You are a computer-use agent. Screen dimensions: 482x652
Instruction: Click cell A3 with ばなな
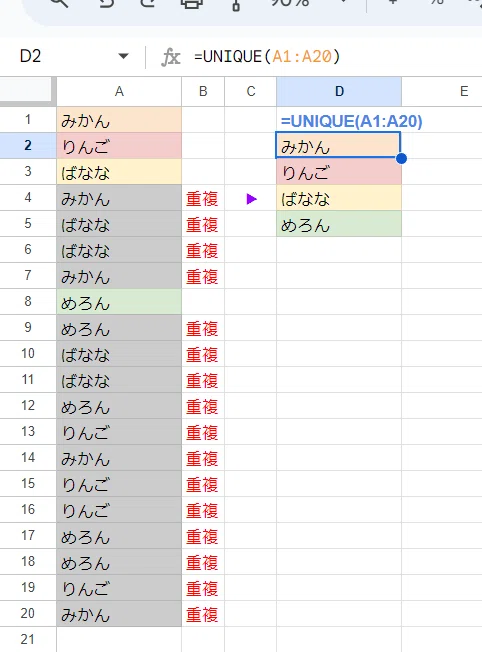coord(119,171)
